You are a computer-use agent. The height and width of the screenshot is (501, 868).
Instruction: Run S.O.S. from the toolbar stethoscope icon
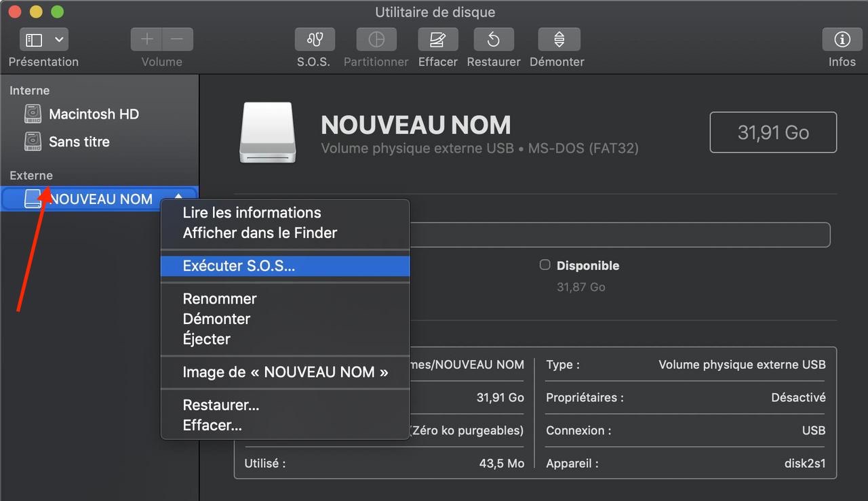pos(315,39)
